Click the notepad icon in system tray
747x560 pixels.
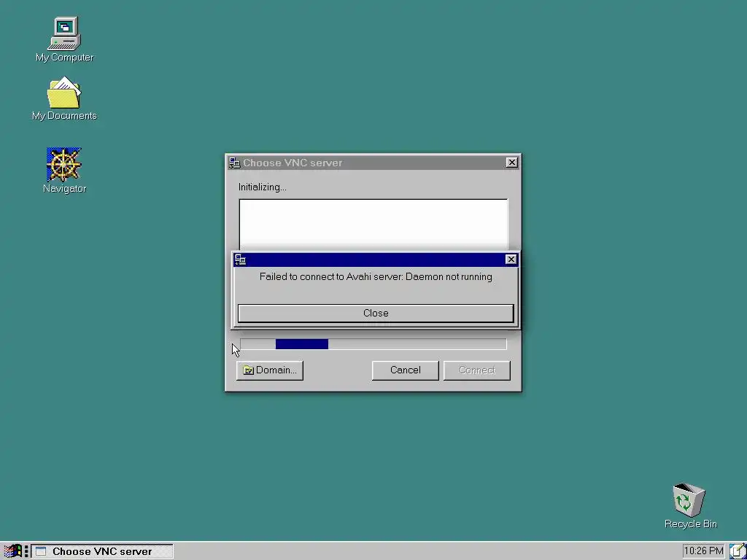[737, 551]
